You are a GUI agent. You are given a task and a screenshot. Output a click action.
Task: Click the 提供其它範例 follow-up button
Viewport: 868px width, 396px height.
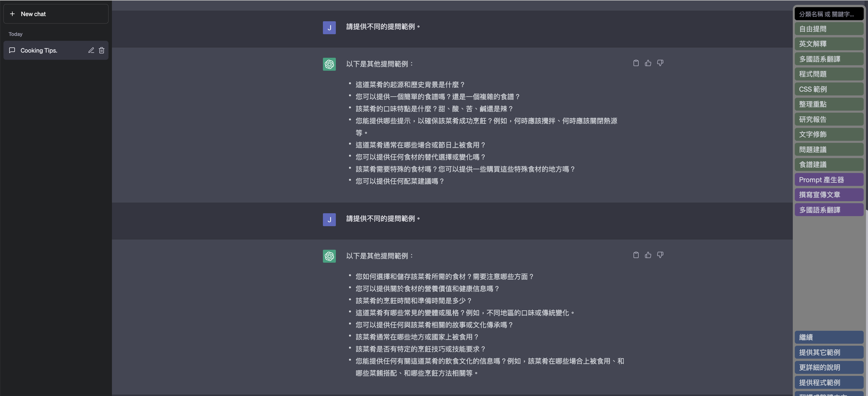pyautogui.click(x=829, y=353)
